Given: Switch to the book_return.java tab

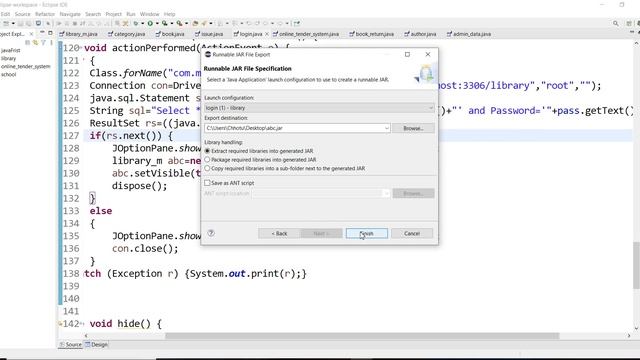Looking at the screenshot, I should [x=372, y=34].
